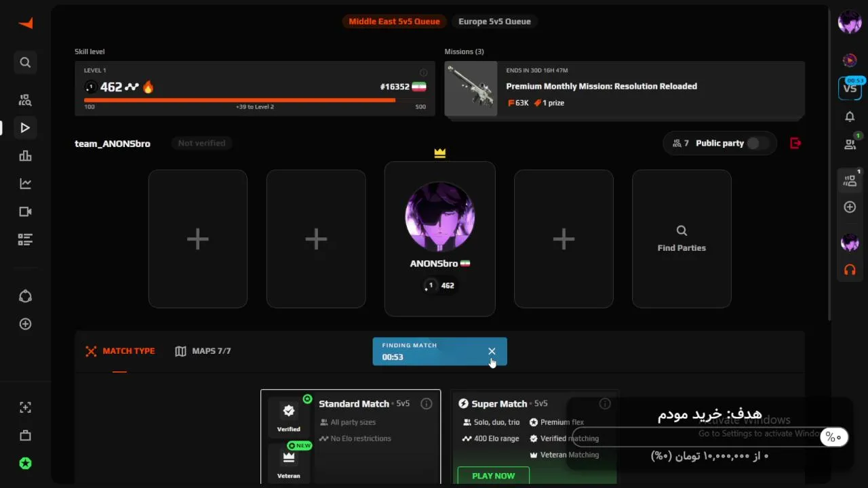Add a player to the second empty slot

[x=316, y=239]
